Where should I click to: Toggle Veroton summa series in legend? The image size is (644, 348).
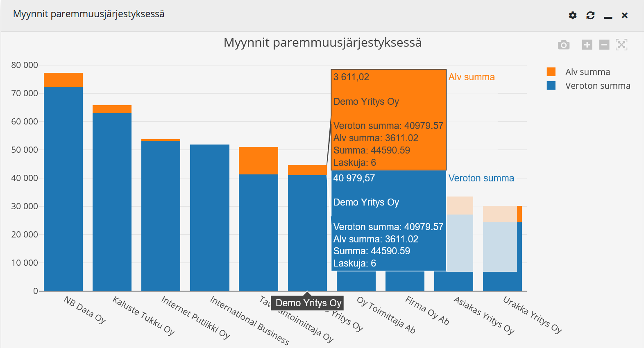(x=597, y=86)
